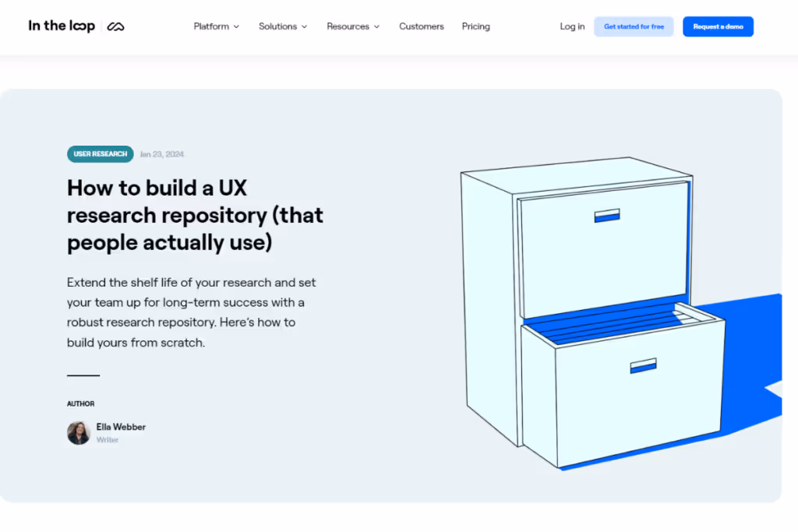Expand the Resources navigation dropdown
Screen dimensions: 798x532
[352, 26]
